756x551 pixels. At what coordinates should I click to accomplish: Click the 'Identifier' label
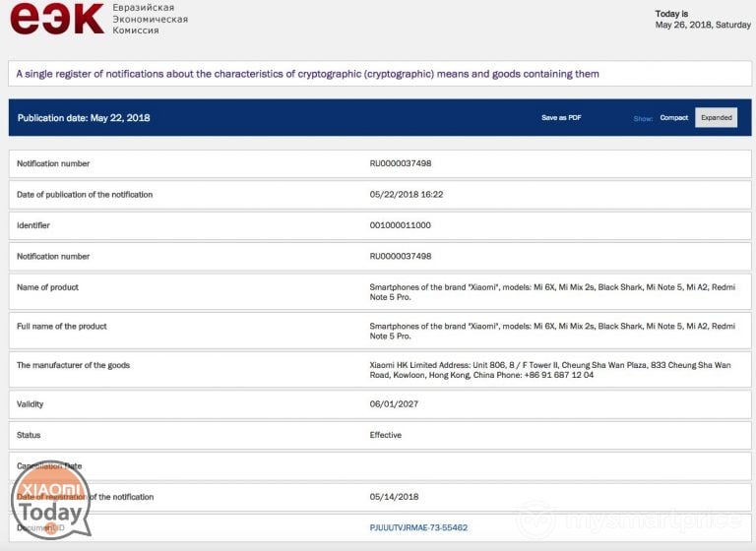click(x=33, y=225)
